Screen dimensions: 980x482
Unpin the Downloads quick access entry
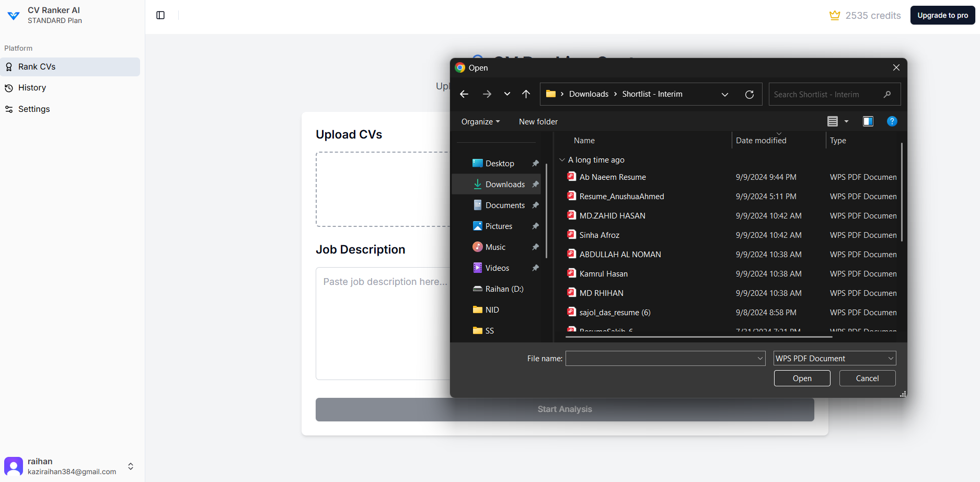coord(535,184)
